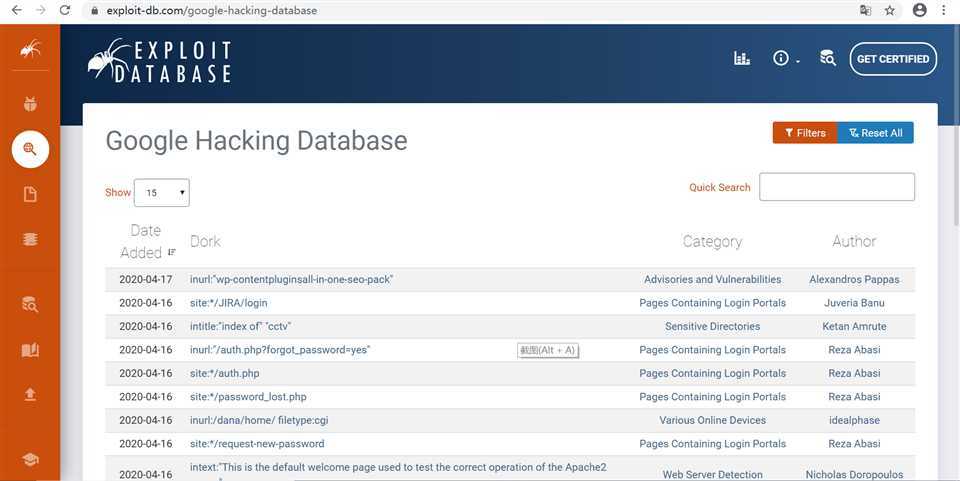Open the Apache2 default welcome page dork
The height and width of the screenshot is (481, 960).
[398, 468]
